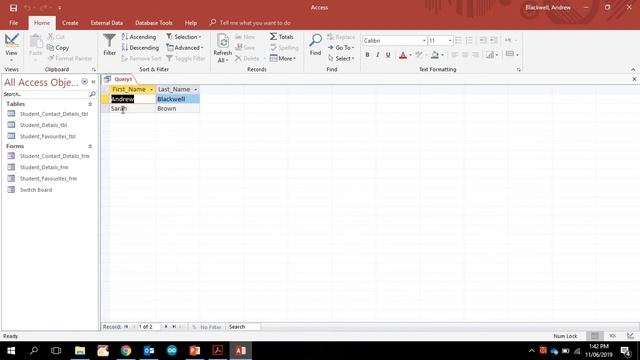Viewport: 640px width, 360px height.
Task: Click the Tell me what you want to do box
Action: tap(250, 23)
